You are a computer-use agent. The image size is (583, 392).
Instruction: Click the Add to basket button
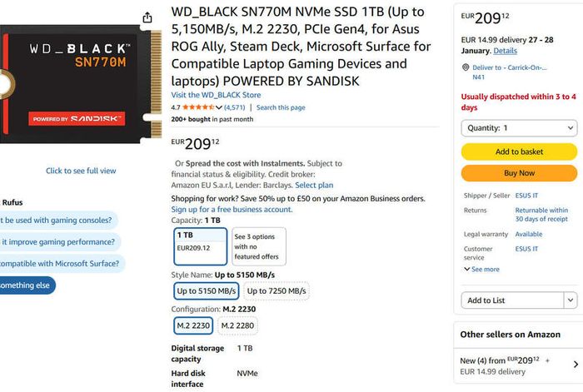point(519,151)
